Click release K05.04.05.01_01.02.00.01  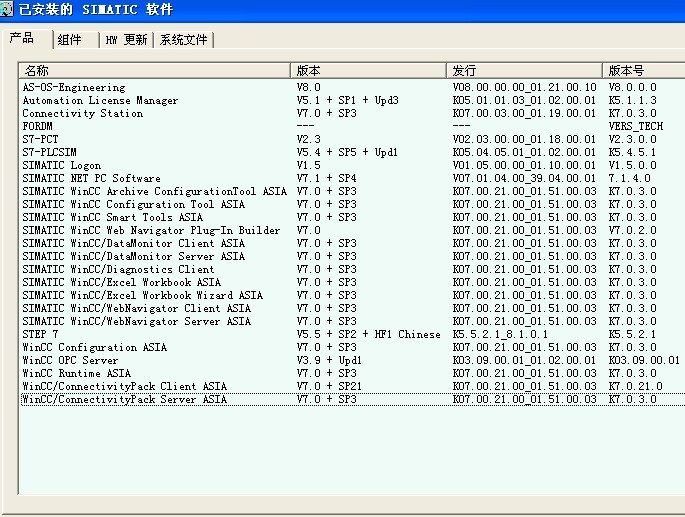525,153
